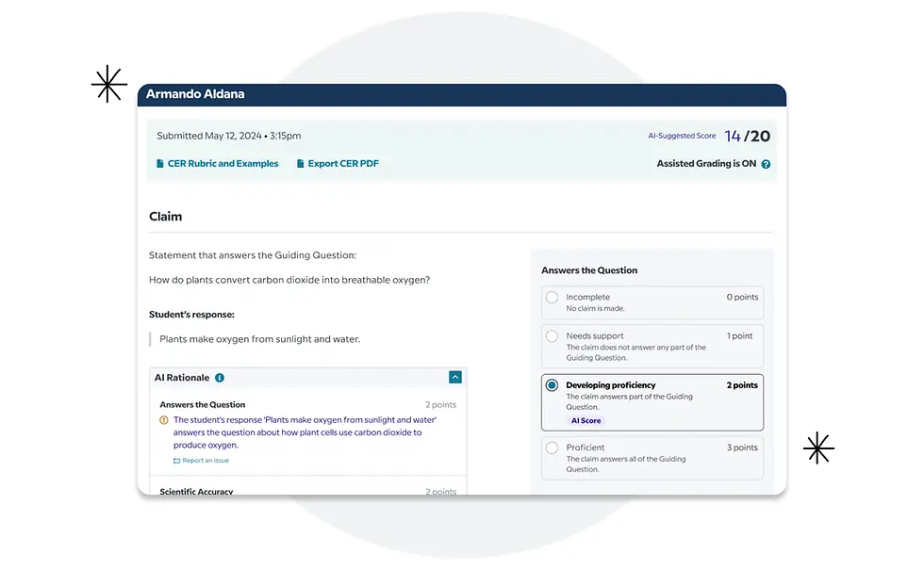Click the Claim section heading

click(x=166, y=217)
